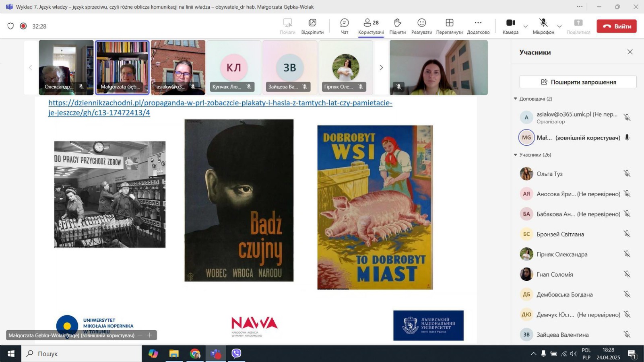Open the Додатково more actions menu

click(x=478, y=26)
